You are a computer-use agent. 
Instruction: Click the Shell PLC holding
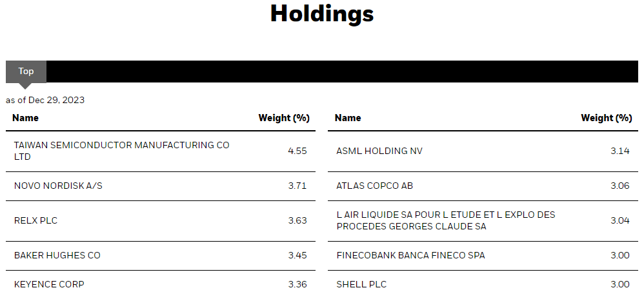(x=361, y=284)
